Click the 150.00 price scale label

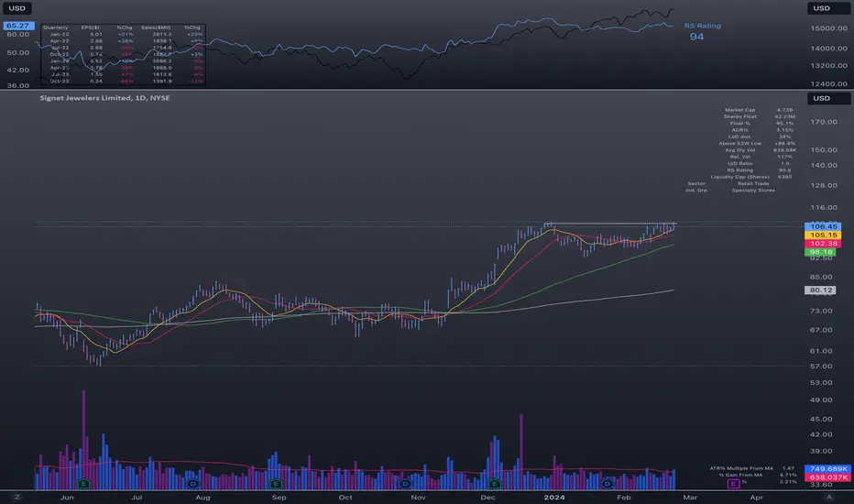coord(824,150)
